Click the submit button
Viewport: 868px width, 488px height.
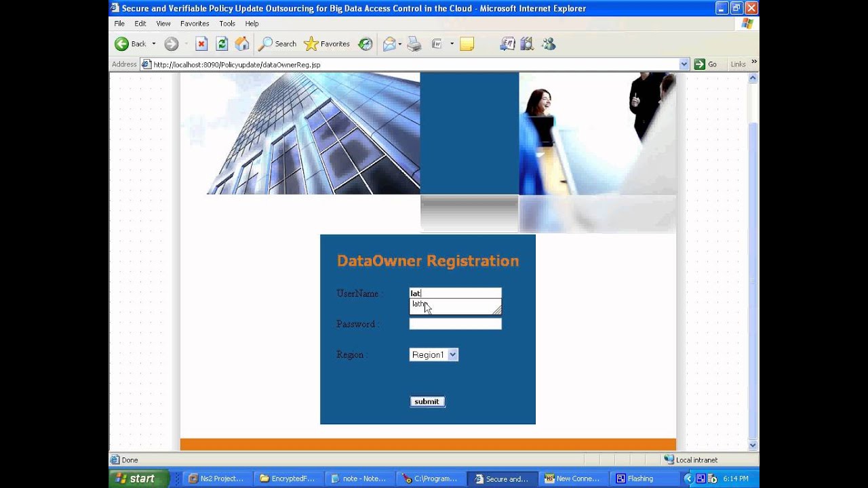click(x=427, y=401)
